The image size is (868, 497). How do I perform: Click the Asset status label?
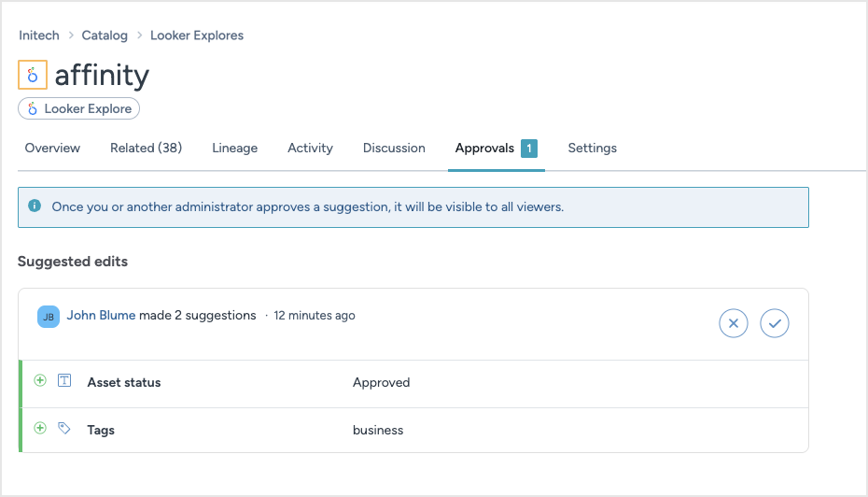pos(124,382)
